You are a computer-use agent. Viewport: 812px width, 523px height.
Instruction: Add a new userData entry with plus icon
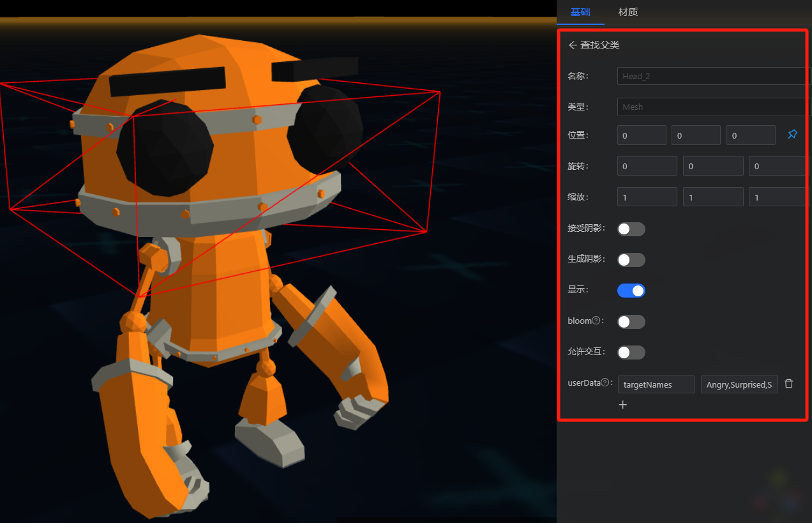623,405
